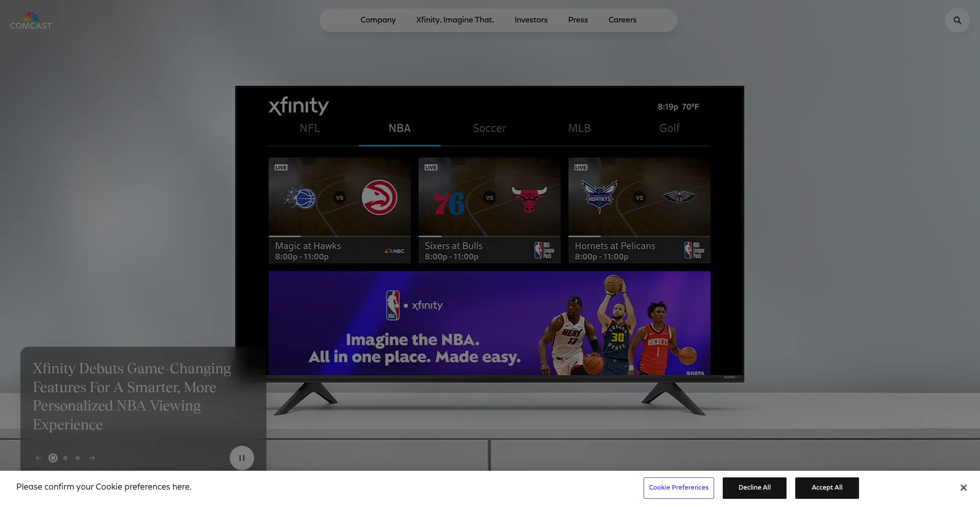This screenshot has height=507, width=980.
Task: Advance to next carousel slide arrow
Action: 92,458
